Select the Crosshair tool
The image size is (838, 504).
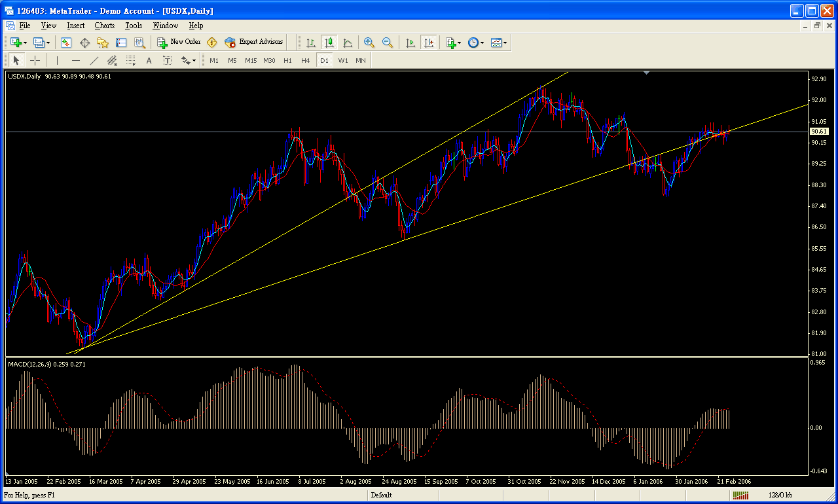[35, 60]
